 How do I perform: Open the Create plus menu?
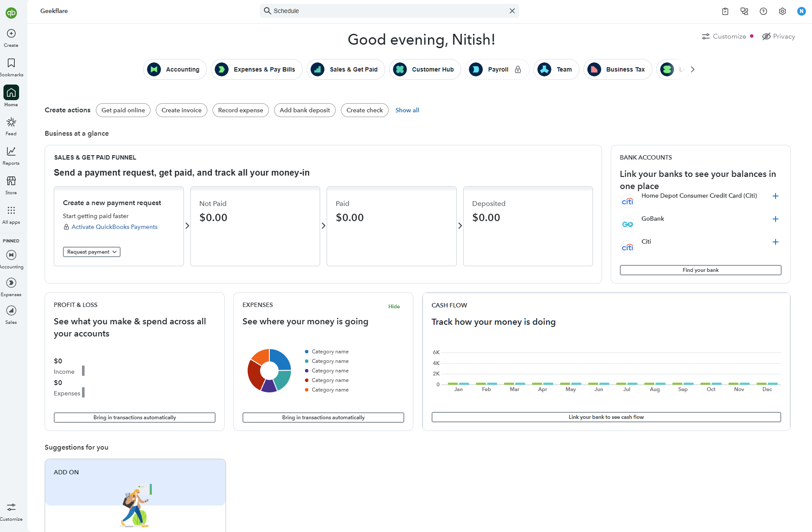pyautogui.click(x=11, y=38)
